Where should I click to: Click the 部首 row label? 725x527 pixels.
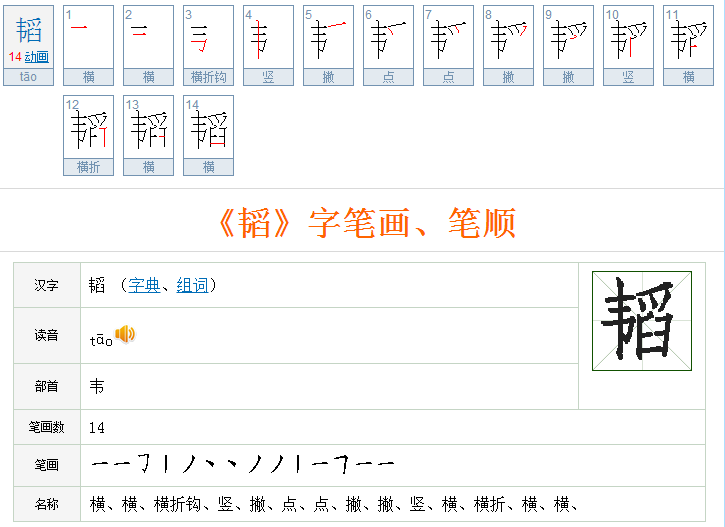(x=47, y=386)
